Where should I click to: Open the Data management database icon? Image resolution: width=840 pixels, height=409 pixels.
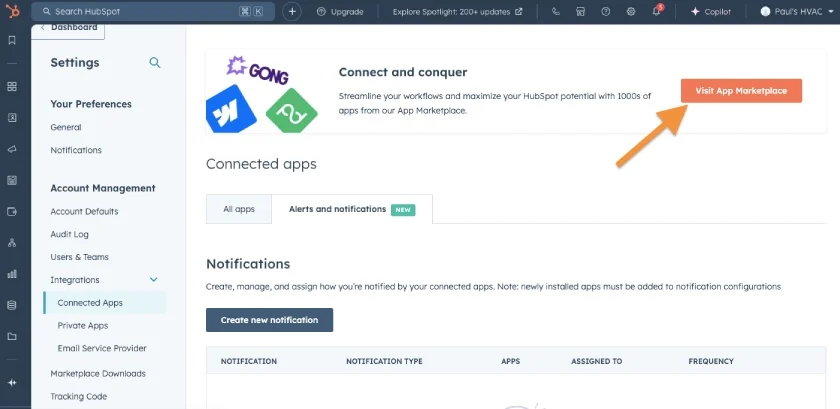click(x=12, y=305)
